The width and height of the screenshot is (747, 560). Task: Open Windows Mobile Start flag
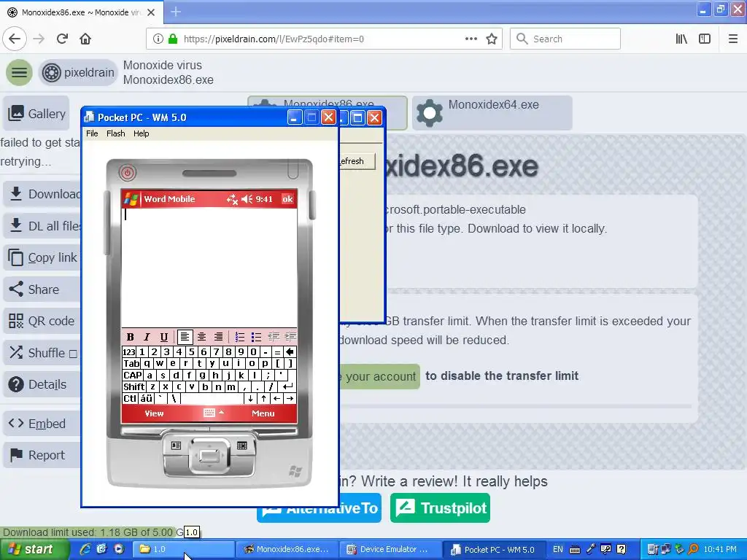tap(131, 199)
